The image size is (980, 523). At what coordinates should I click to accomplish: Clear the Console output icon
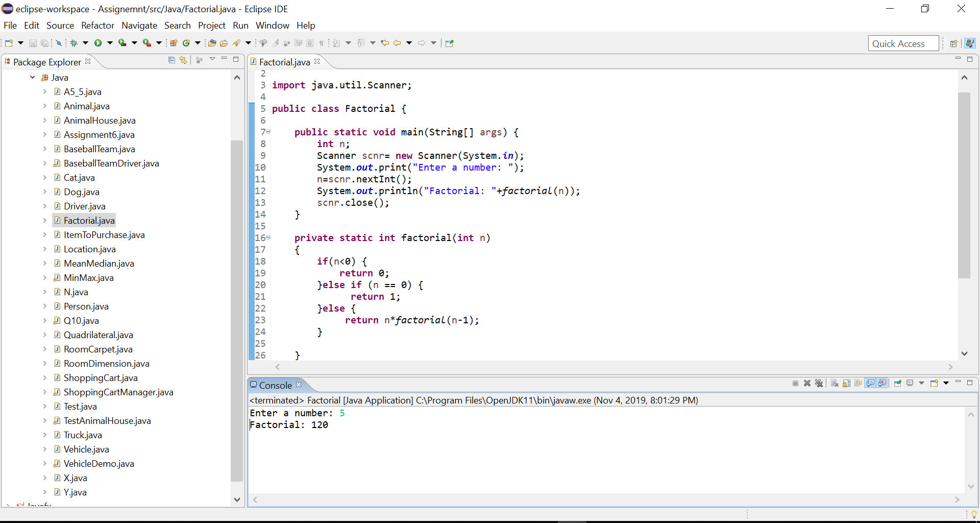tap(835, 384)
